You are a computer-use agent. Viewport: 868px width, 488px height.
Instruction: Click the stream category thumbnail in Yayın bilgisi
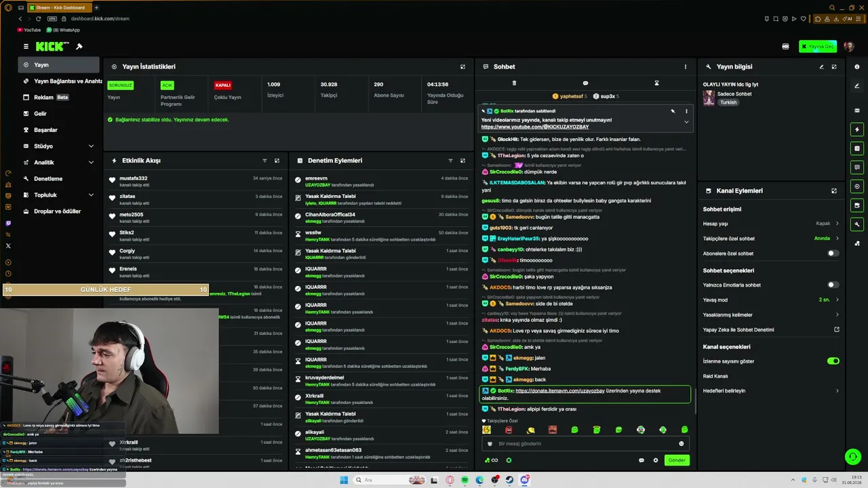pos(709,98)
